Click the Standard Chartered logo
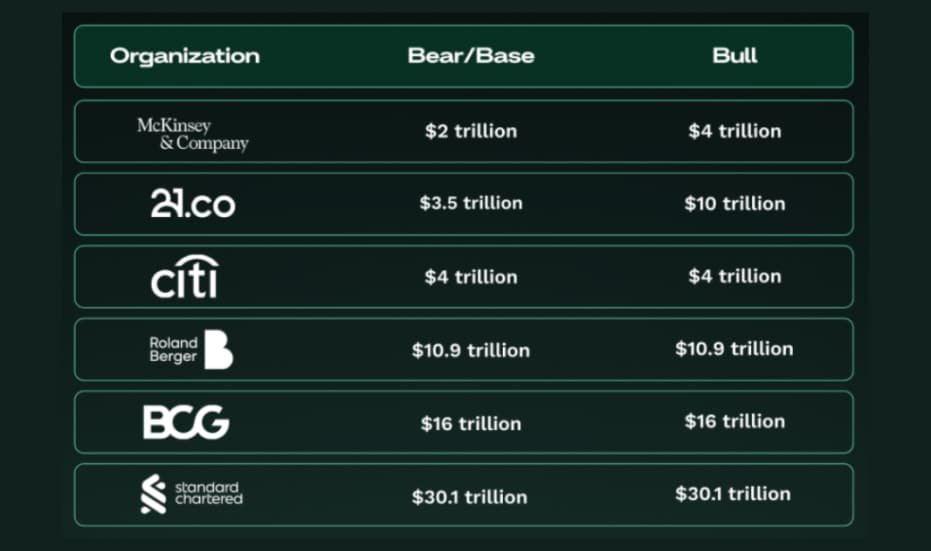The height and width of the screenshot is (551, 931). tap(192, 494)
